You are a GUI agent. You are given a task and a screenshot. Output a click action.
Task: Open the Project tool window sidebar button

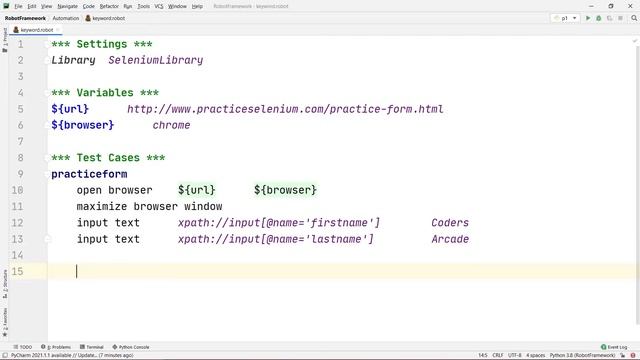point(5,40)
